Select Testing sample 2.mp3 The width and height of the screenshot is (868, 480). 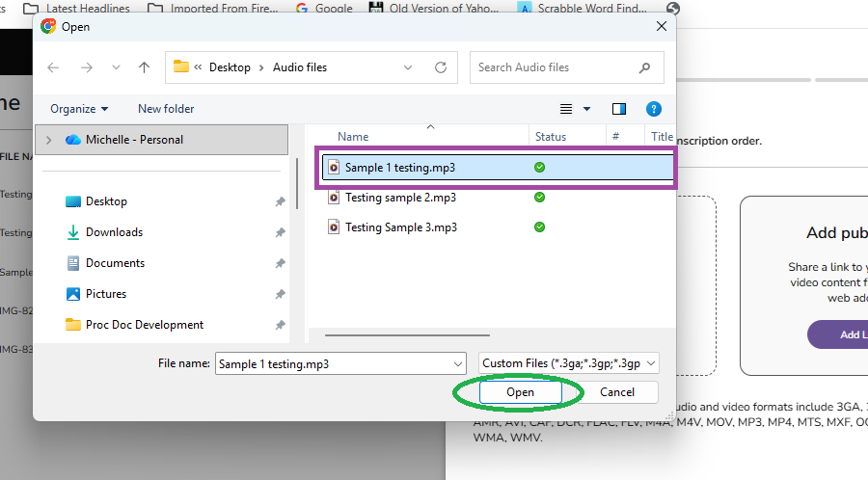click(401, 198)
